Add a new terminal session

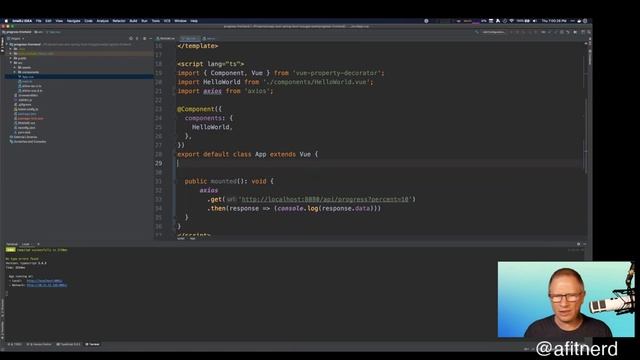pyautogui.click(x=38, y=244)
